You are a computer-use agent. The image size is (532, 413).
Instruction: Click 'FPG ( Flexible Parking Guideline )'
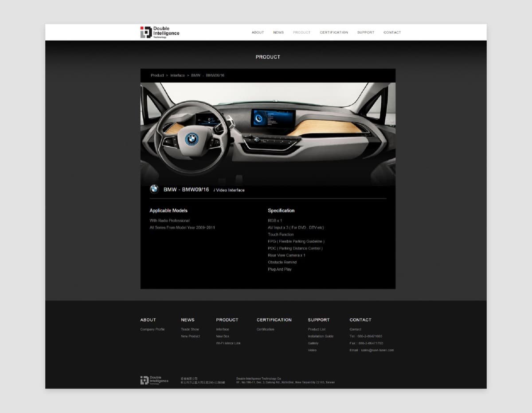(296, 241)
